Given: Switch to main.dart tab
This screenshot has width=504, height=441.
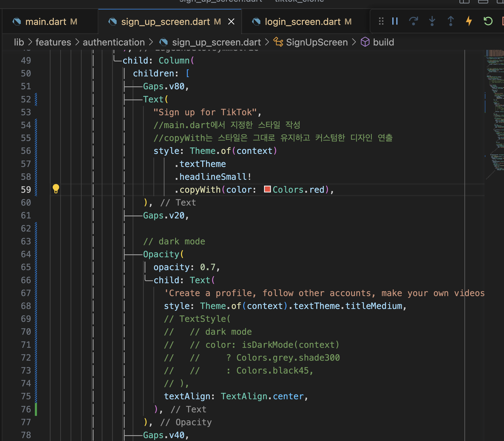Looking at the screenshot, I should click(46, 22).
